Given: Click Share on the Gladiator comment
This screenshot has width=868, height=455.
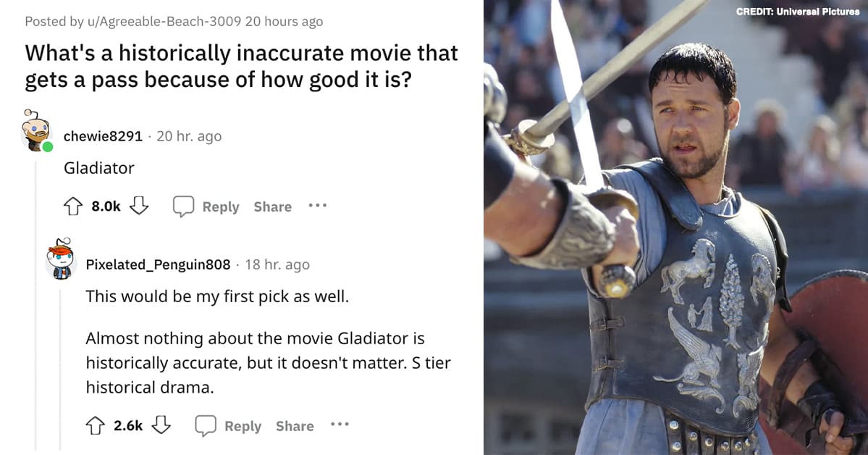Looking at the screenshot, I should pos(272,206).
